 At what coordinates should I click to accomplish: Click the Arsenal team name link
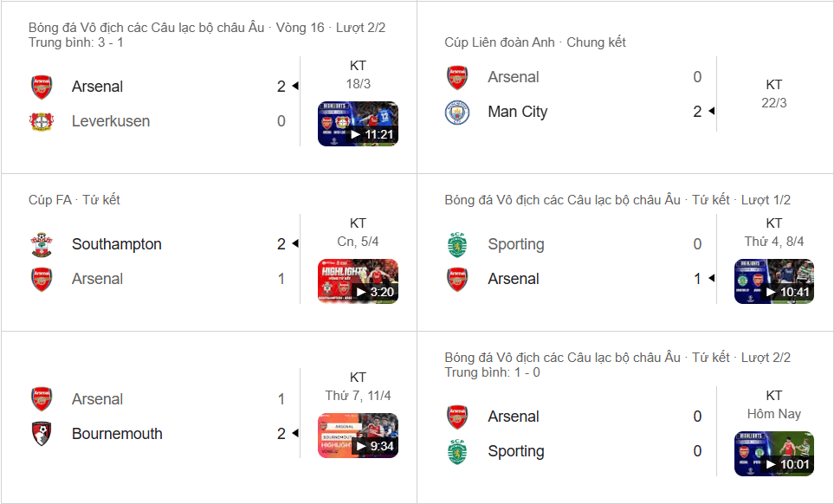96,87
